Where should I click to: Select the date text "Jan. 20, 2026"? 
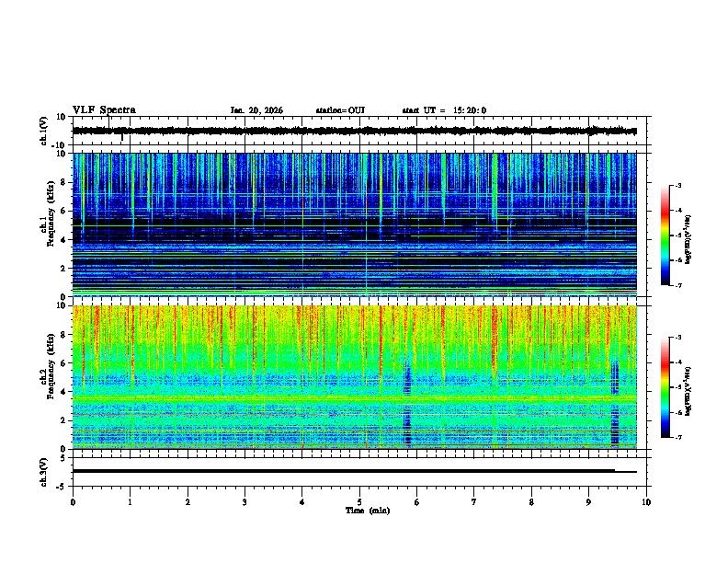coord(256,110)
